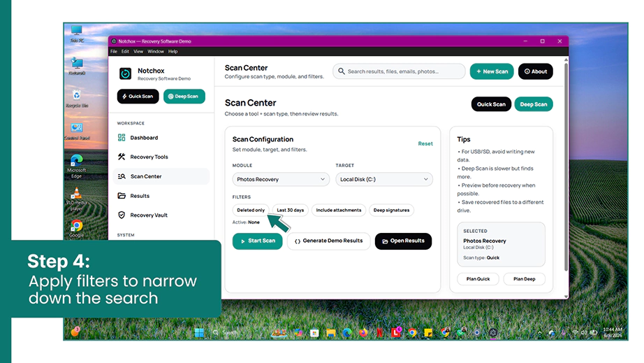Show hidden icons chevron in system tray
Image resolution: width=644 pixels, height=363 pixels.
coord(540,333)
